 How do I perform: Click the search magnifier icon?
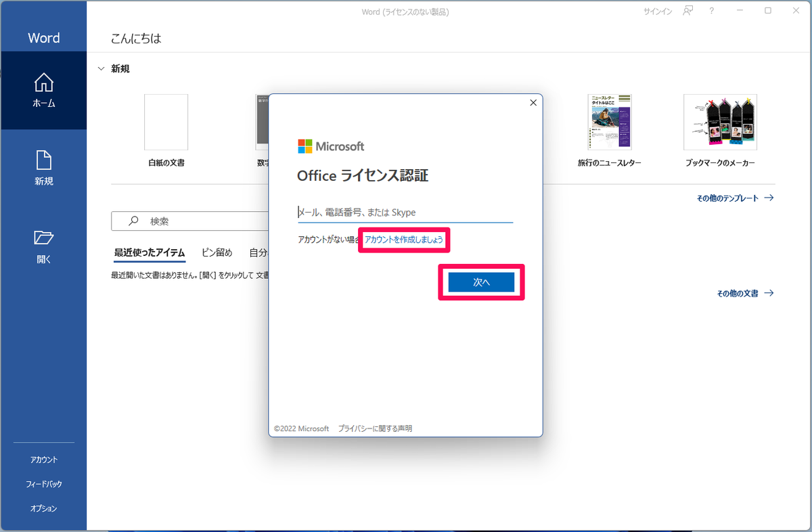[133, 221]
